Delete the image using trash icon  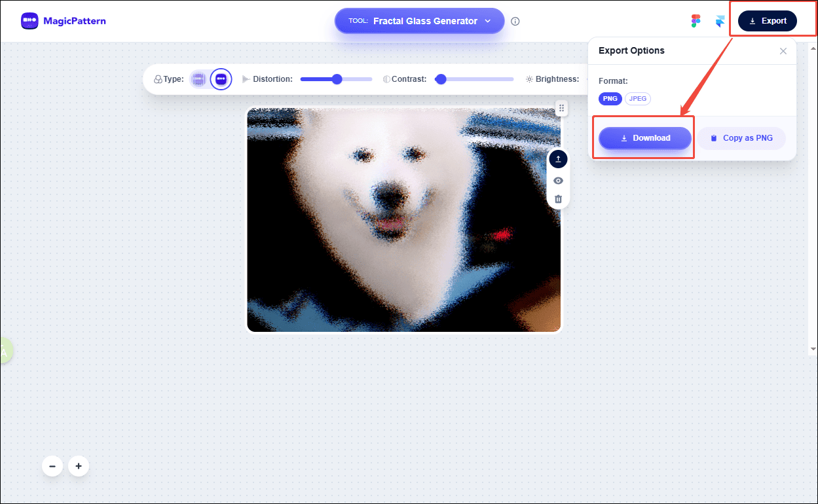pos(558,199)
